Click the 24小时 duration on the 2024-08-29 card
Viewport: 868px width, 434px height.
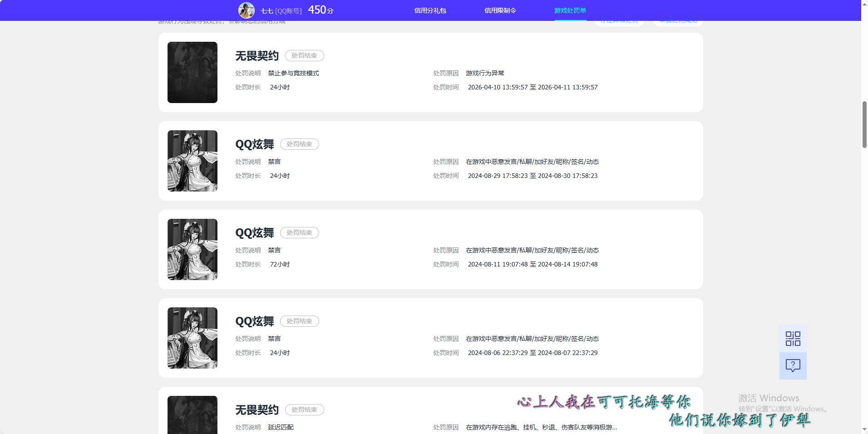tap(280, 176)
